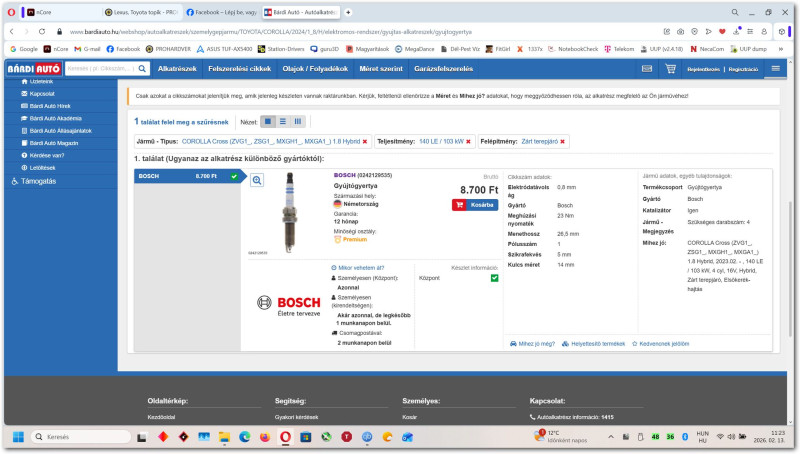This screenshot has width=800, height=454.
Task: Remove the COROLLA Cross vehicle type filter
Action: pyautogui.click(x=365, y=142)
